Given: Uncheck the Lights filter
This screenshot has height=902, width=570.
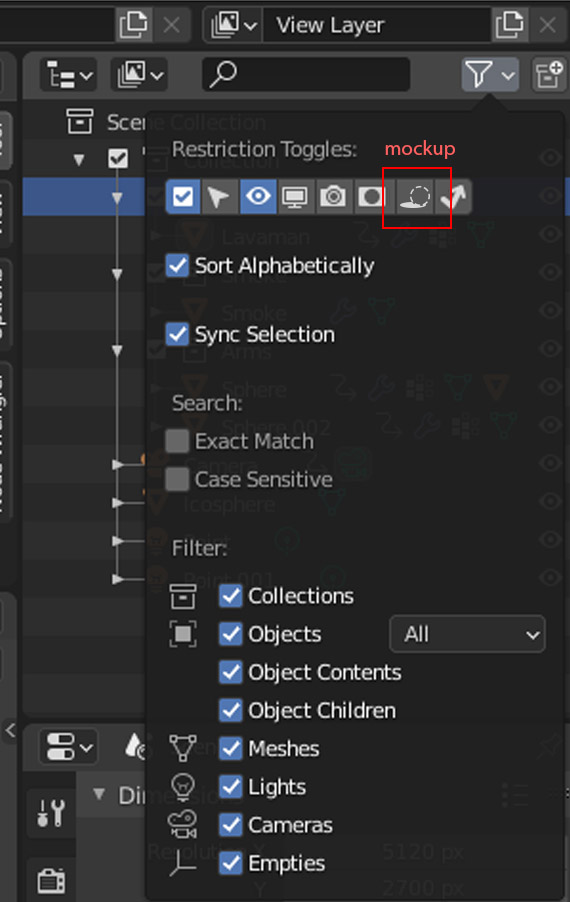Looking at the screenshot, I should point(231,786).
